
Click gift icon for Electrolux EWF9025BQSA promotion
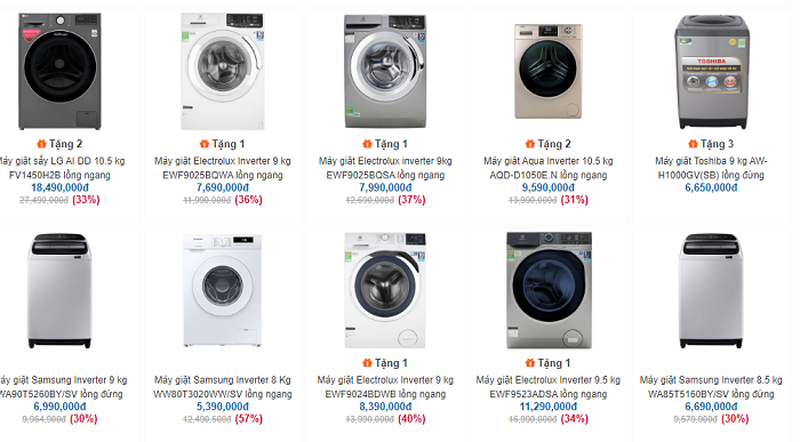369,144
